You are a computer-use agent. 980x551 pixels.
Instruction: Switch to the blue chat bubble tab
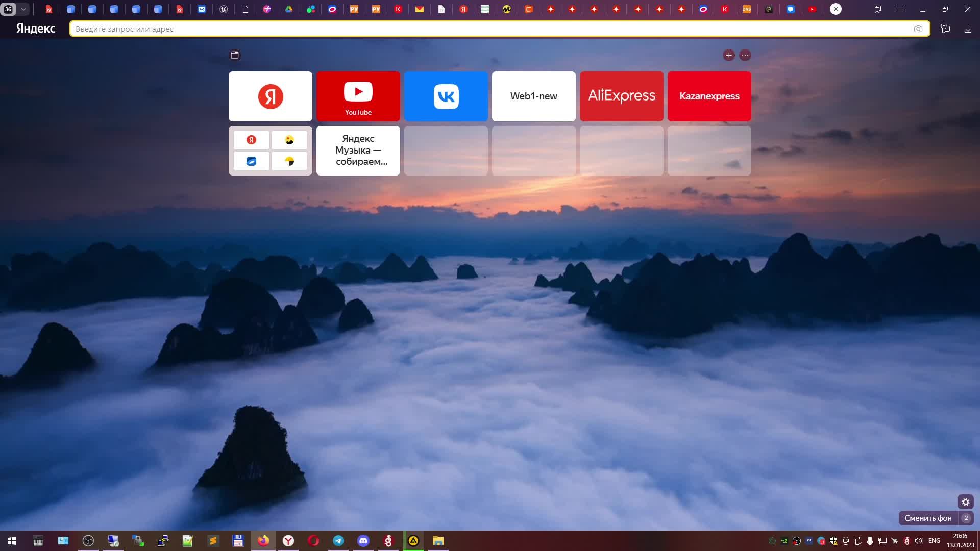pyautogui.click(x=791, y=9)
